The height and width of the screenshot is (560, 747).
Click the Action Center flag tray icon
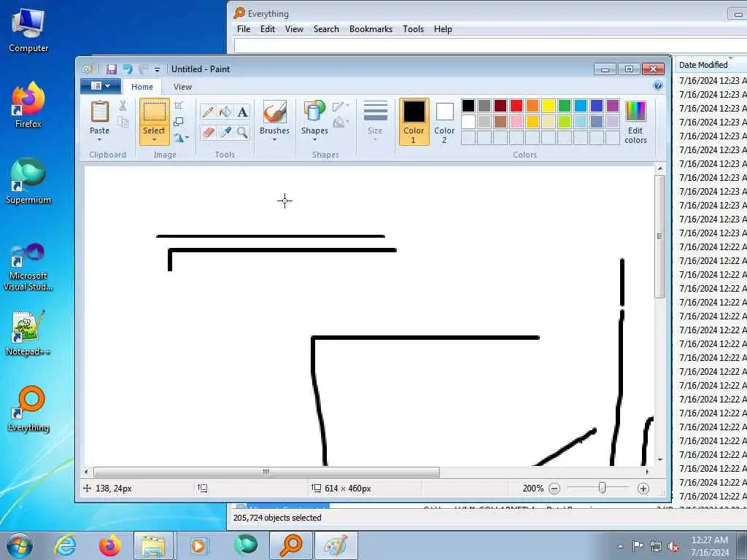[638, 545]
